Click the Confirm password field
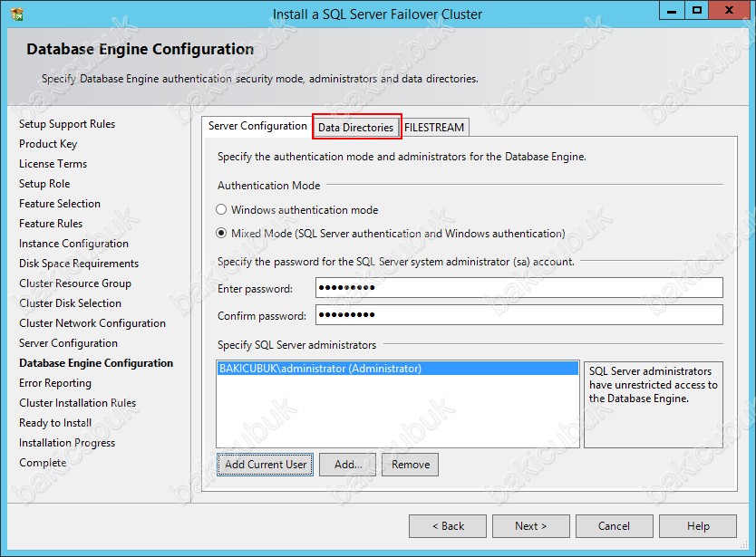This screenshot has width=756, height=557. point(519,314)
